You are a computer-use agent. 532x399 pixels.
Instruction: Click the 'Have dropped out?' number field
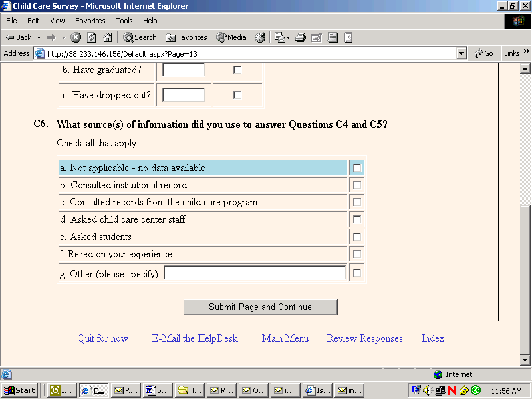pyautogui.click(x=184, y=95)
